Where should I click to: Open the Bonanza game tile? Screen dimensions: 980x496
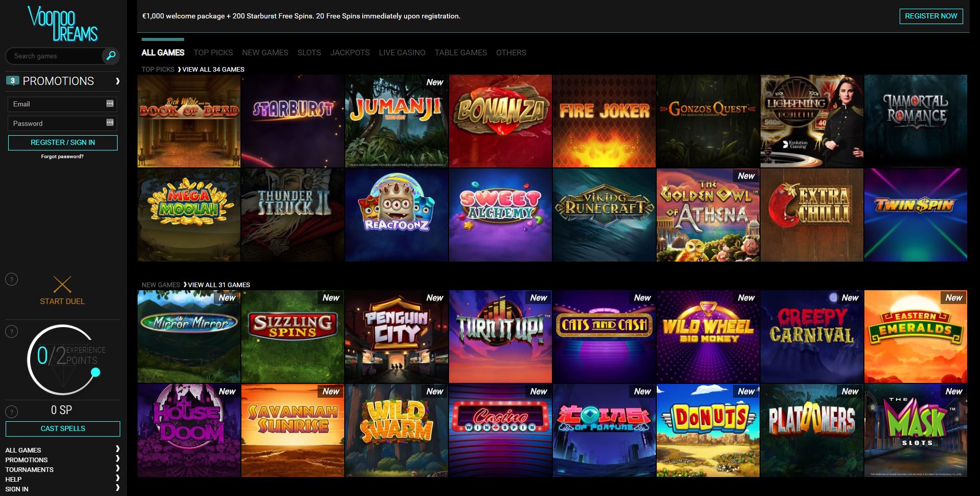pyautogui.click(x=500, y=121)
